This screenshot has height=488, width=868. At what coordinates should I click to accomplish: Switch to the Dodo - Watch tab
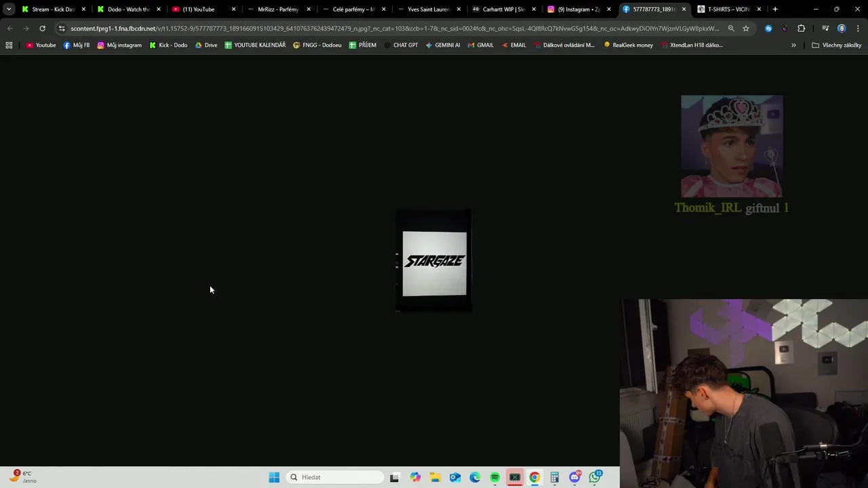[x=128, y=9]
